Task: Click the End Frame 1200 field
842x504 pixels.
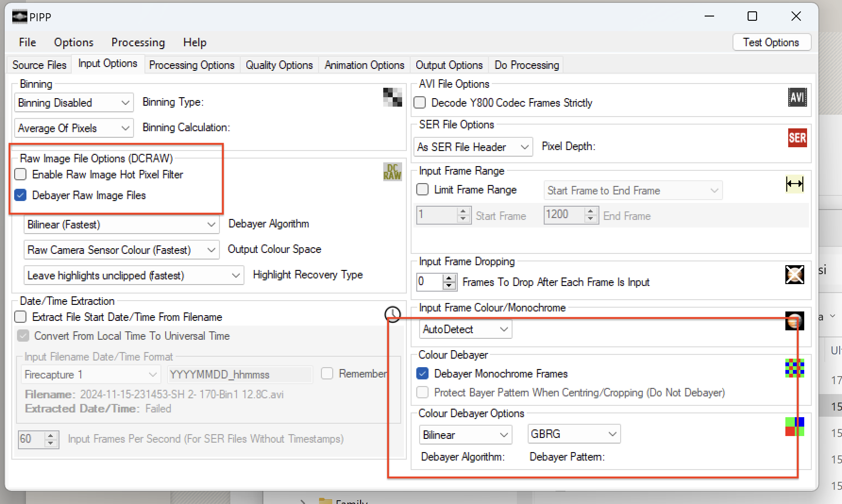Action: (564, 215)
